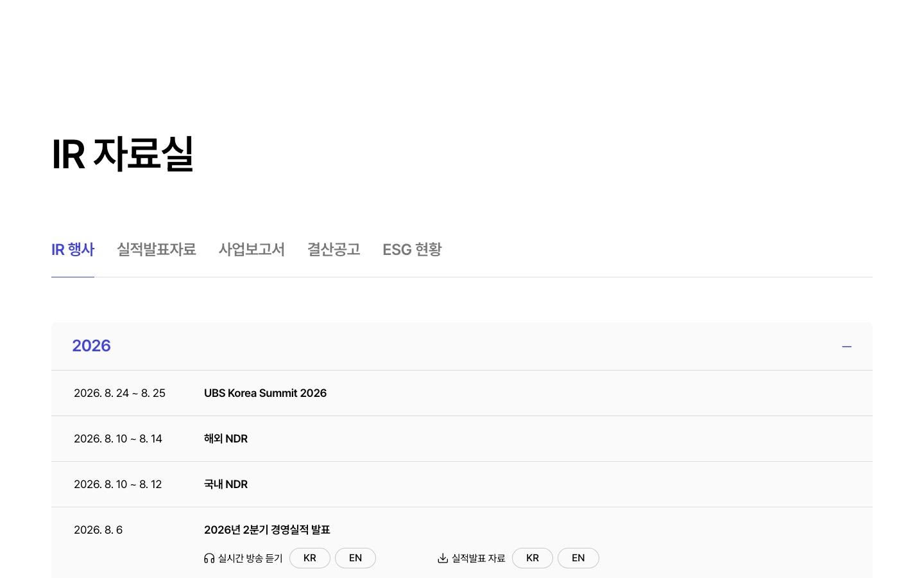Listen to live broadcast in EN
Viewport: 924px width, 578px height.
355,558
